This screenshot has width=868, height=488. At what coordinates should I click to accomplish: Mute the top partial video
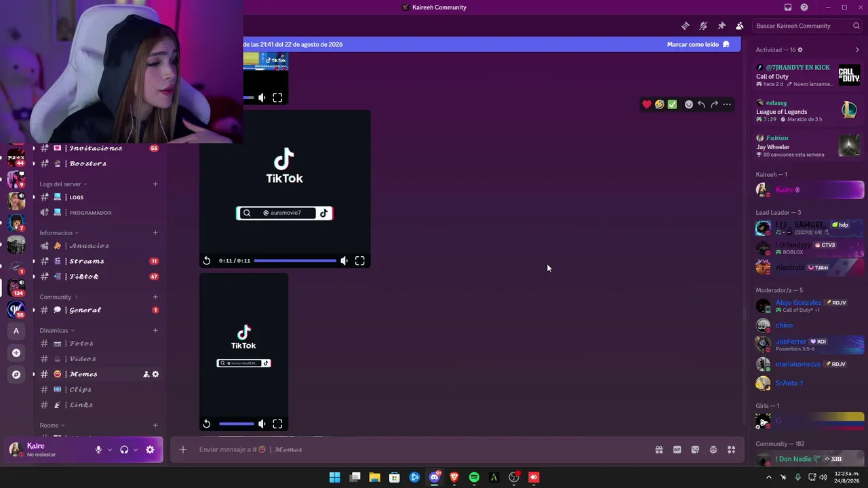click(x=262, y=98)
